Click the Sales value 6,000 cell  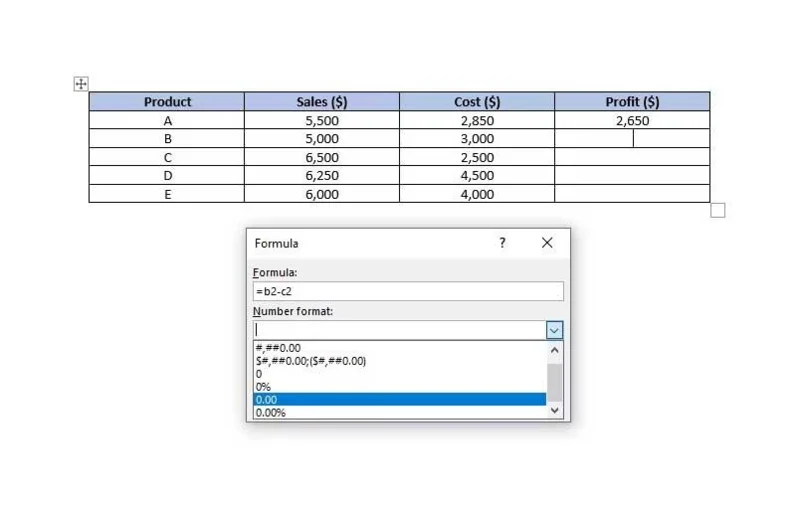click(322, 194)
